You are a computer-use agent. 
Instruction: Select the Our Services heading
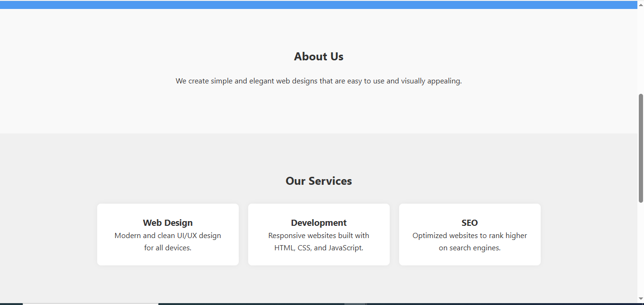(318, 181)
